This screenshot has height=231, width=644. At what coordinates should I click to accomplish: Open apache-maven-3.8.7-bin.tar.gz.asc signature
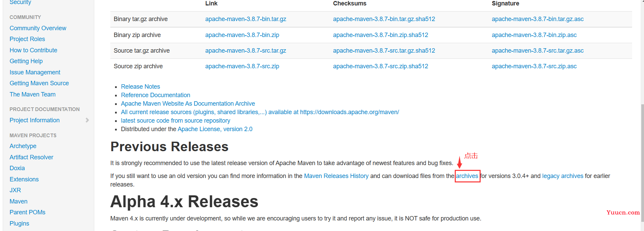537,19
